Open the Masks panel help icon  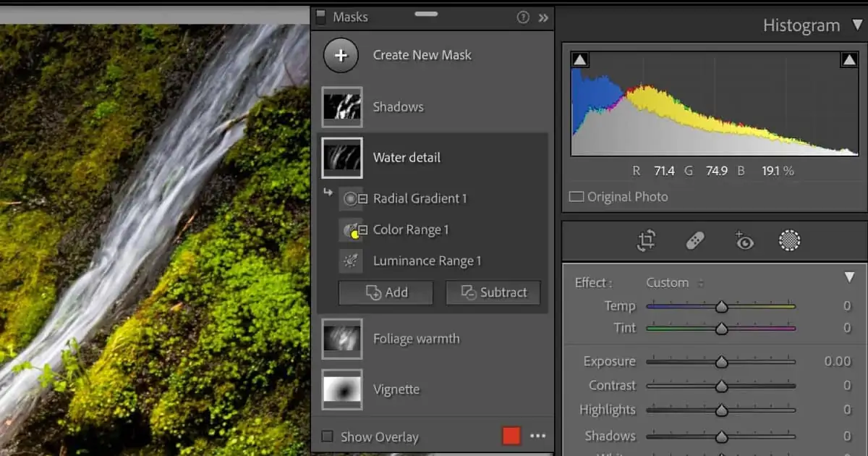[x=523, y=17]
